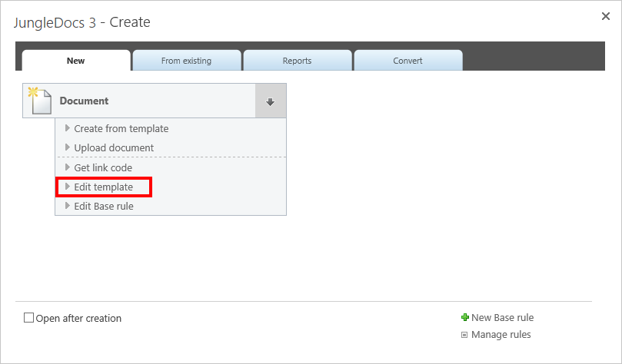Choose Create from template
The image size is (622, 364).
121,129
